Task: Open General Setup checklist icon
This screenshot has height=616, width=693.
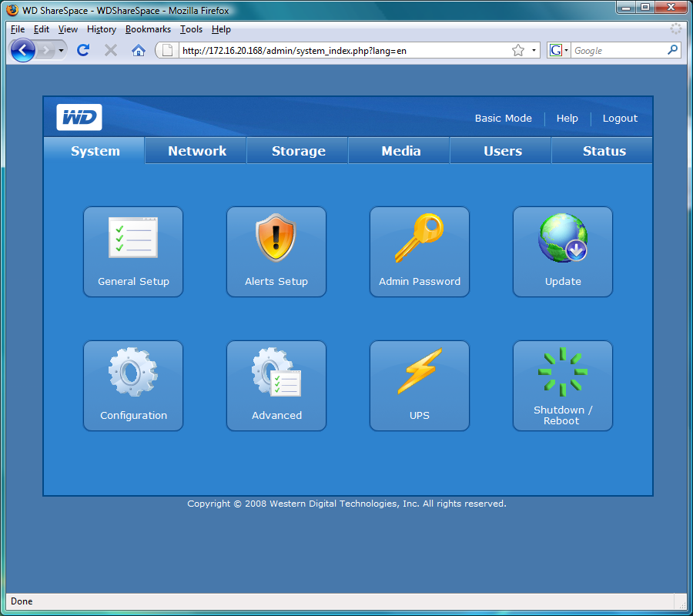Action: 133,238
